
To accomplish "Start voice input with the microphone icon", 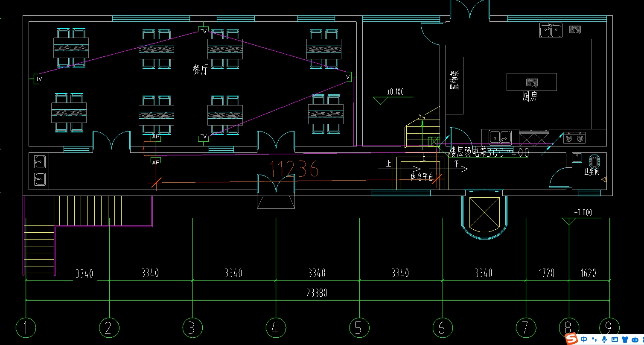I will coord(604,339).
